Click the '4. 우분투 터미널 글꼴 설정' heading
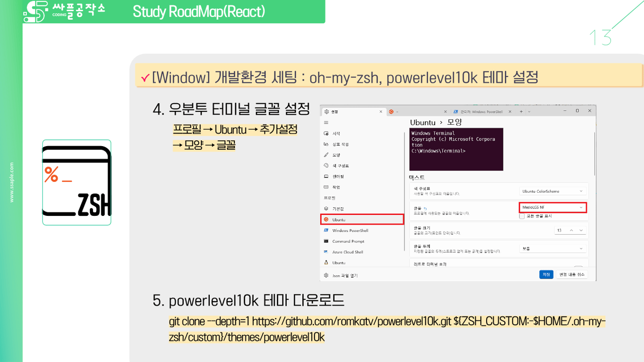The height and width of the screenshot is (362, 644). tap(231, 109)
